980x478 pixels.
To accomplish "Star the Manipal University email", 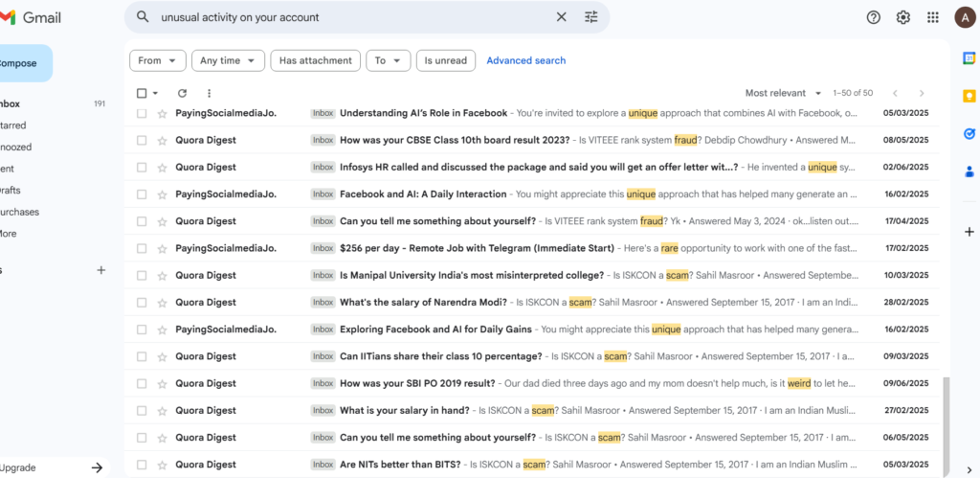I will click(x=163, y=275).
